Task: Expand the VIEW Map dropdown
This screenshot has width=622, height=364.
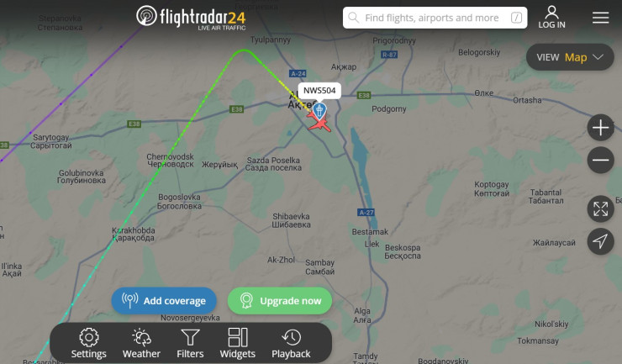Action: [x=570, y=57]
